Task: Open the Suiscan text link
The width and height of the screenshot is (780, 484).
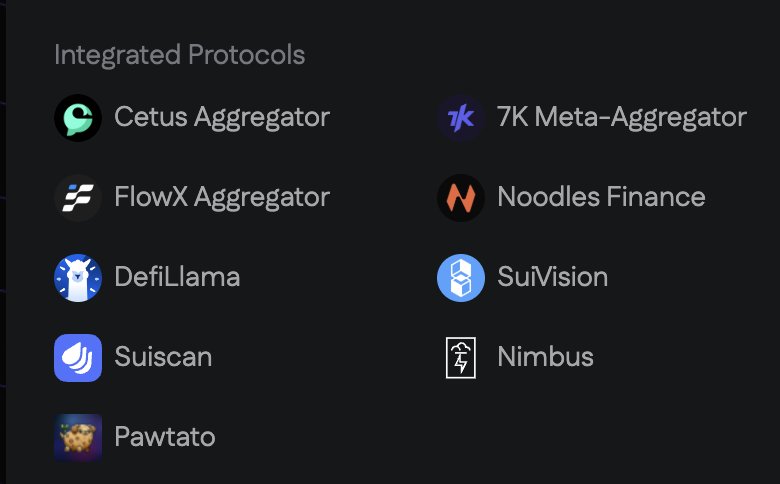Action: [x=163, y=357]
